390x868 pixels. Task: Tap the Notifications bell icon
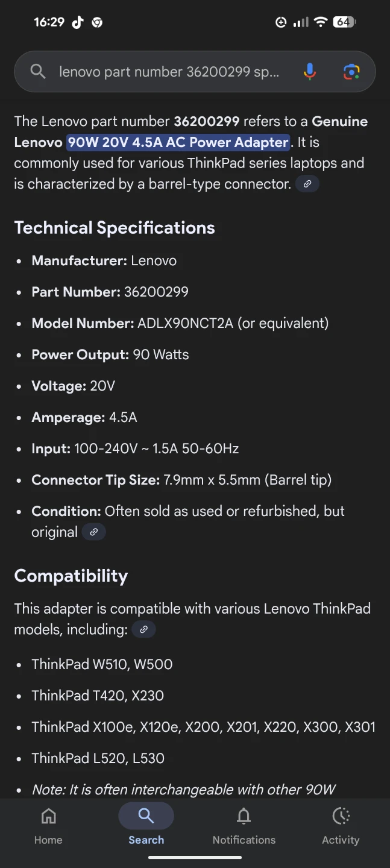click(244, 817)
